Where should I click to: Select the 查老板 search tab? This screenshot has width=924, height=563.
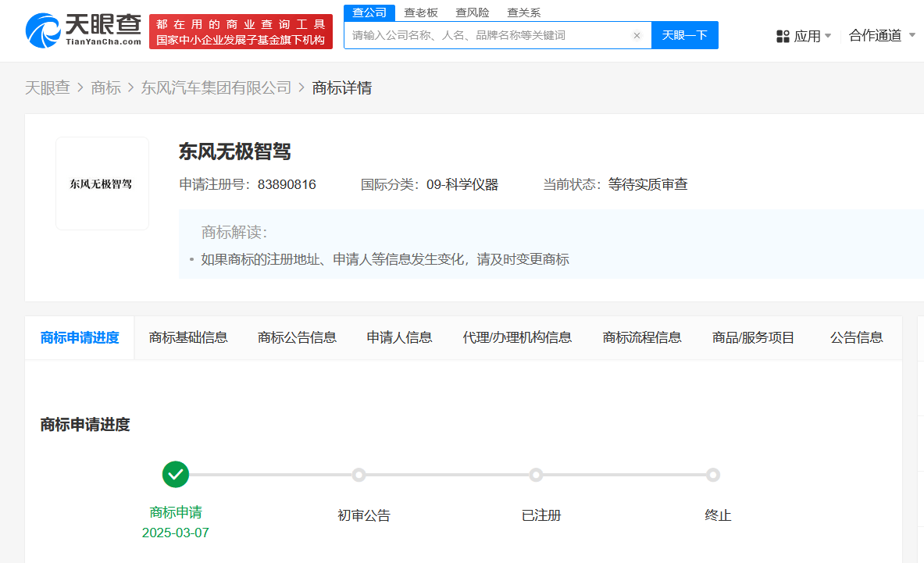pos(420,12)
